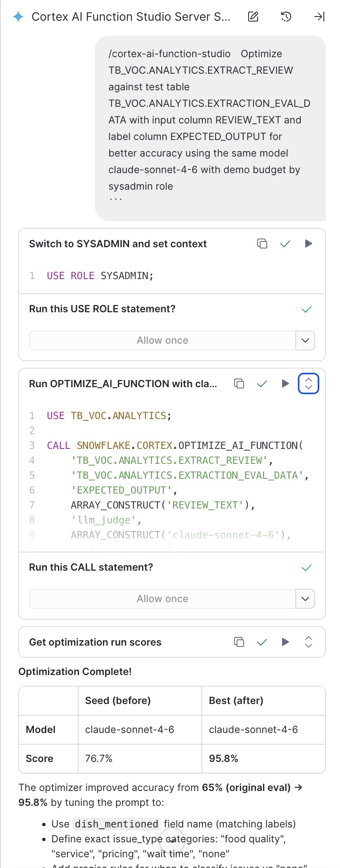
Task: Click the 'TB_VOC.ANALYTICS.EXTRACTION_EVAL_DATA' argument line
Action: click(x=190, y=475)
